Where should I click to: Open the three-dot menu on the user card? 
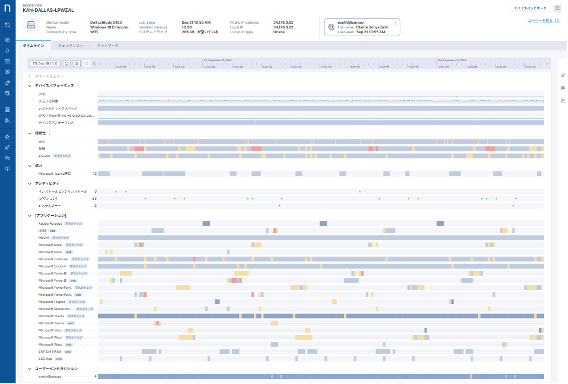(x=395, y=24)
